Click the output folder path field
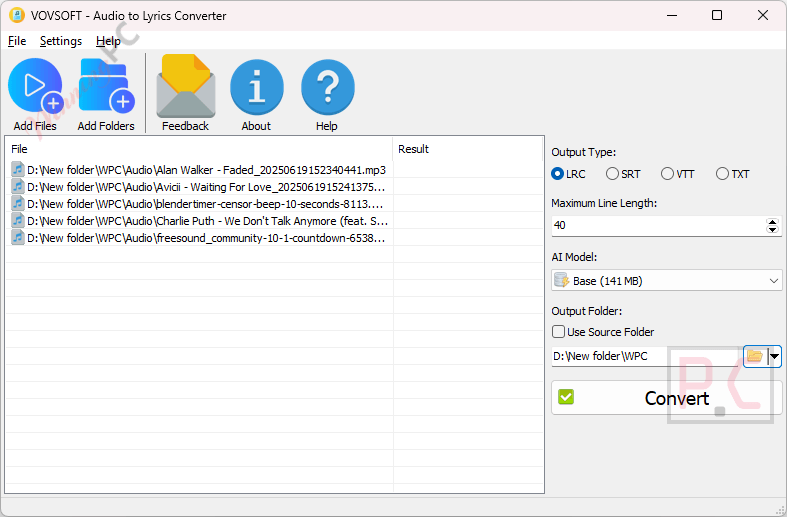Viewport: 787px width, 517px height. (646, 356)
